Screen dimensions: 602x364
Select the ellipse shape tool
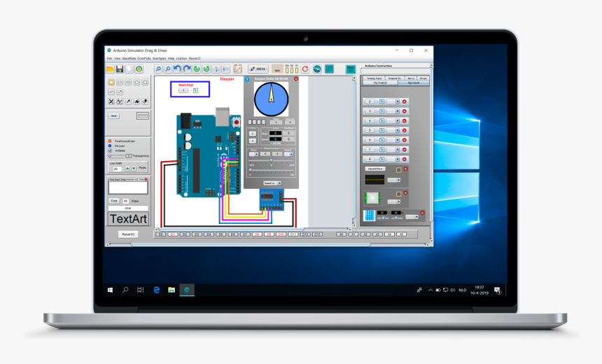pos(120,82)
